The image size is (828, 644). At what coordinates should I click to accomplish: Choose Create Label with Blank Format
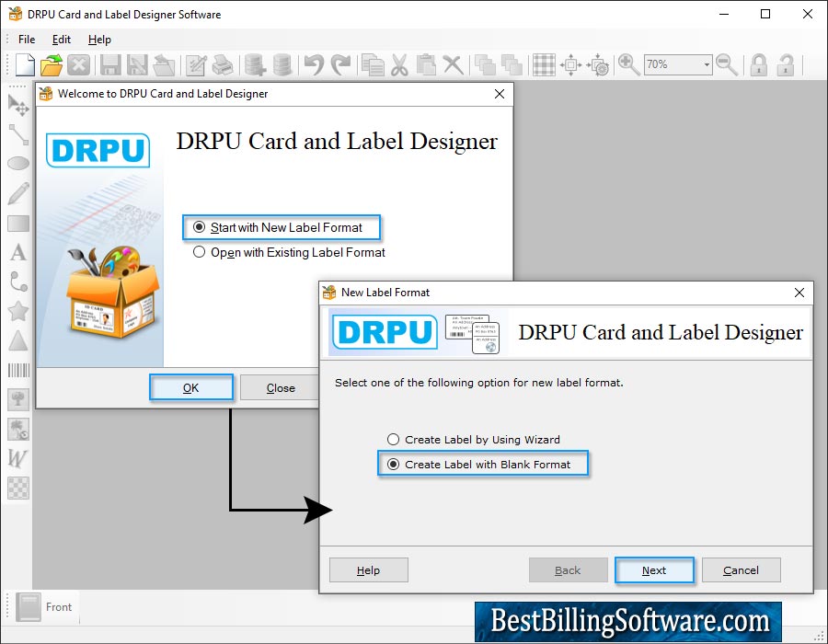tap(479, 464)
